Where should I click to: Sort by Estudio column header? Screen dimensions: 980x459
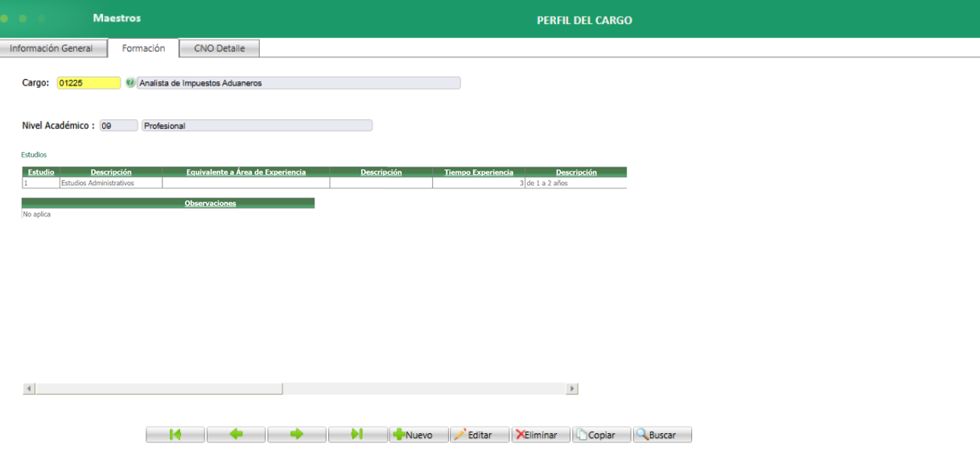coord(41,172)
